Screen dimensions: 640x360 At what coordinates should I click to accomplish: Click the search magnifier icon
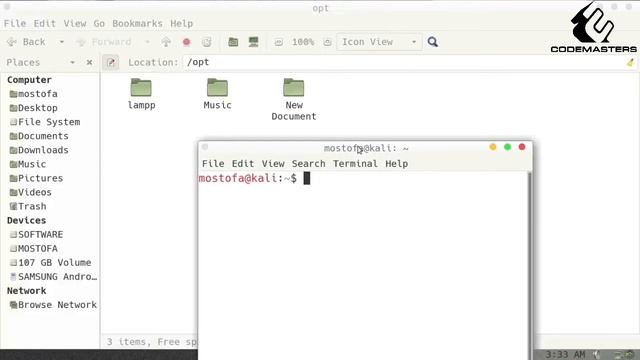pos(433,42)
